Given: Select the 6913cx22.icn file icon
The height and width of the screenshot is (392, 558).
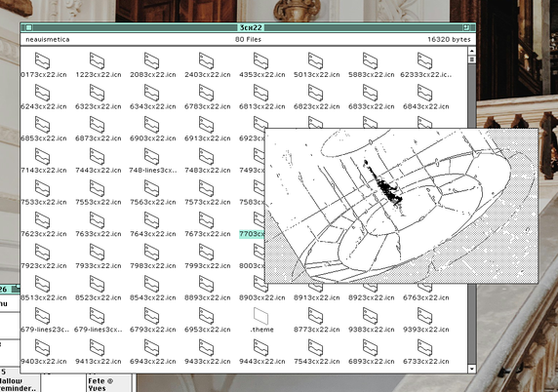Looking at the screenshot, I should point(206,125).
